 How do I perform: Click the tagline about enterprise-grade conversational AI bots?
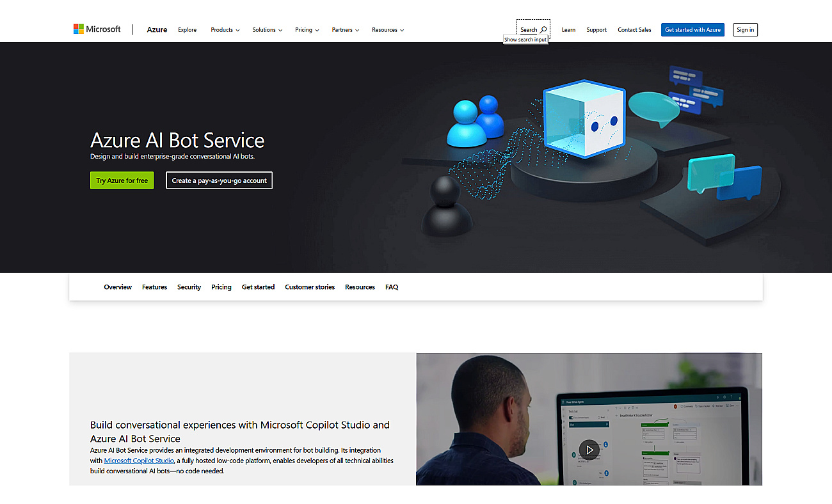(x=173, y=156)
